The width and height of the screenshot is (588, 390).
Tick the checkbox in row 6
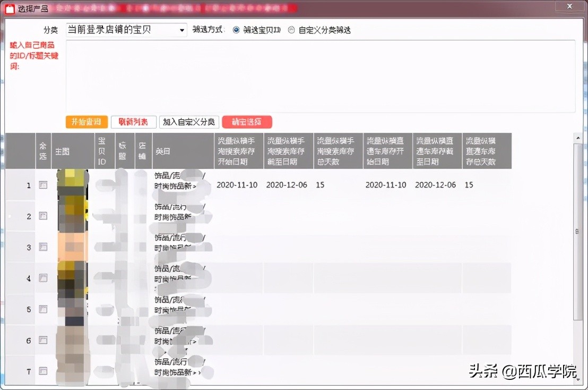tap(43, 341)
